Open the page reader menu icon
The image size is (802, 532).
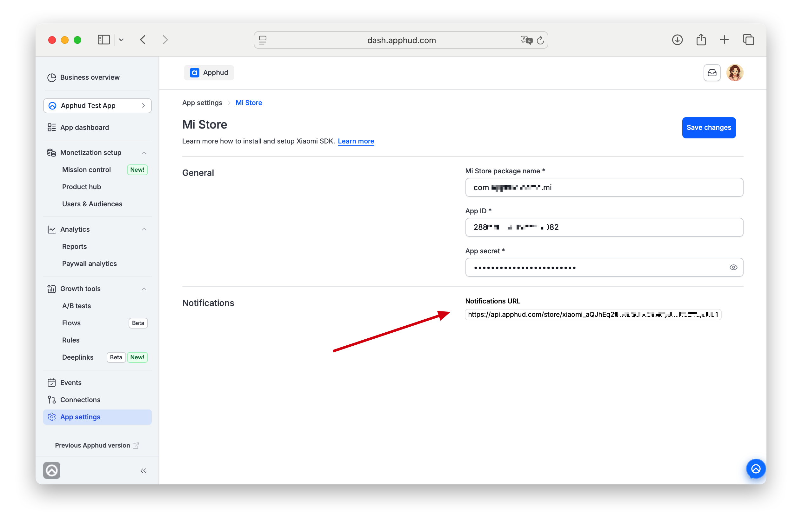pos(263,40)
